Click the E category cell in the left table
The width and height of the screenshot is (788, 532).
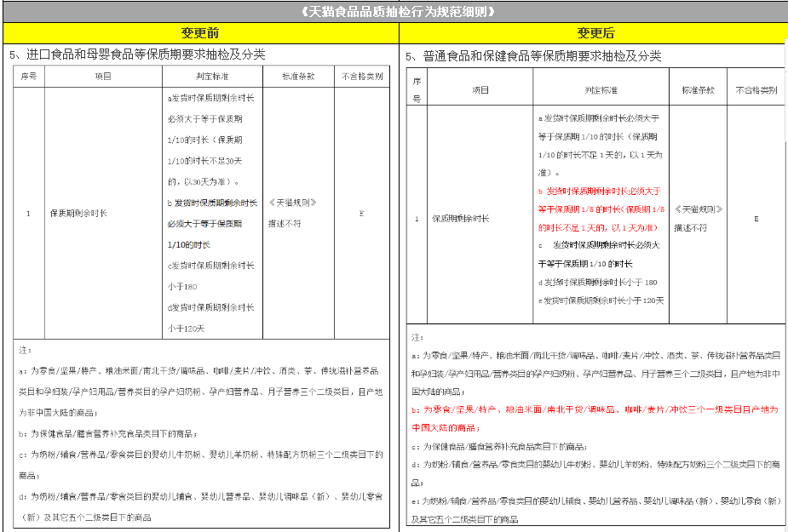click(361, 214)
